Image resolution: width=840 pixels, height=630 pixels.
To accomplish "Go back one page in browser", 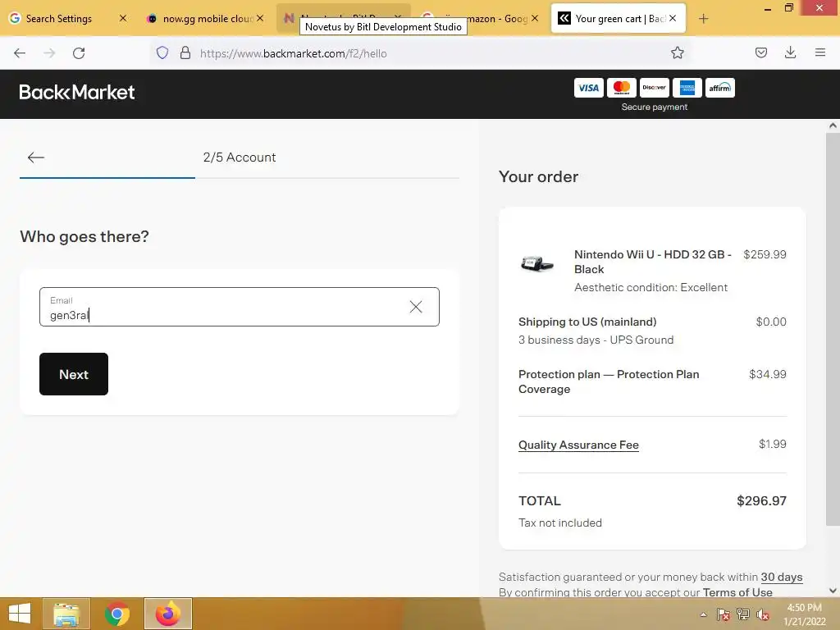I will [x=20, y=53].
